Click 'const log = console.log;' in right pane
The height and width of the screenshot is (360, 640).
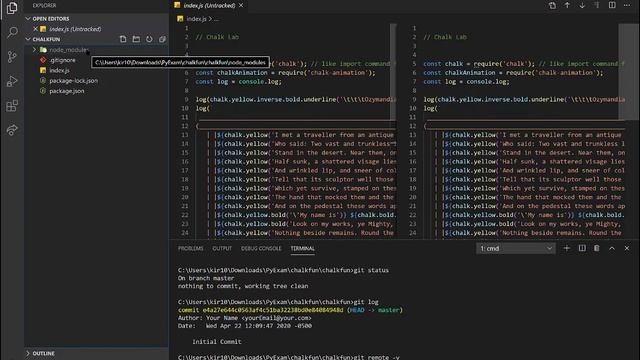(466, 82)
